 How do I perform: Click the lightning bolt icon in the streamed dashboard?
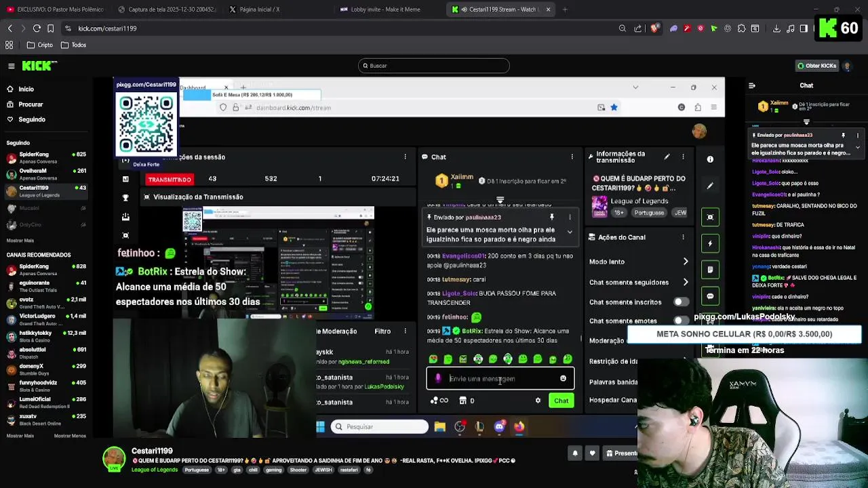(710, 243)
